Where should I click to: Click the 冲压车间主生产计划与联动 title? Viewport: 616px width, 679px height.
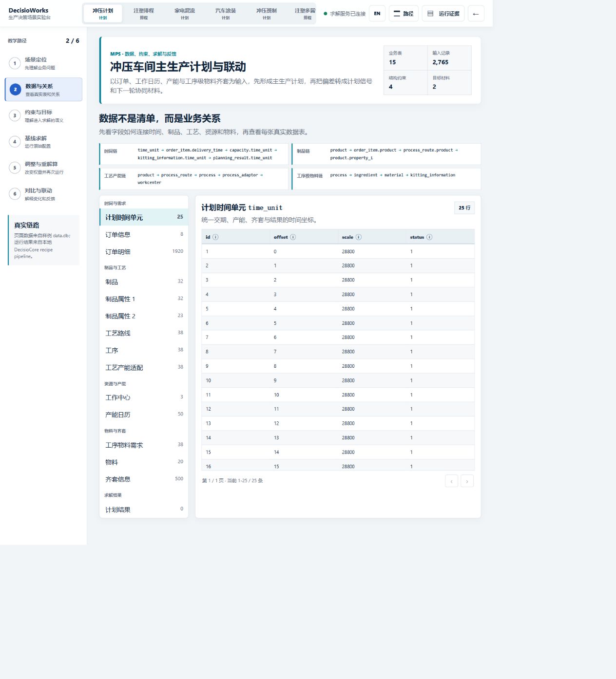178,67
